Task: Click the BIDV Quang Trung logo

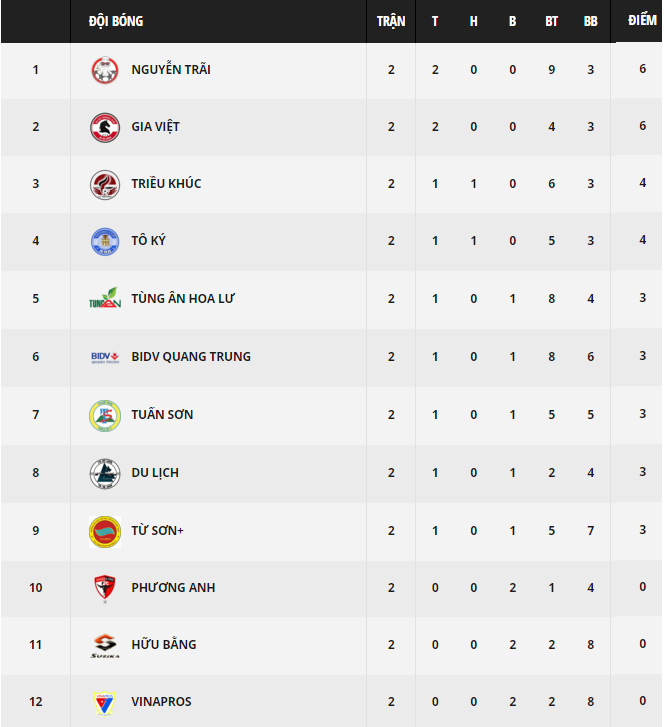Action: pyautogui.click(x=105, y=357)
